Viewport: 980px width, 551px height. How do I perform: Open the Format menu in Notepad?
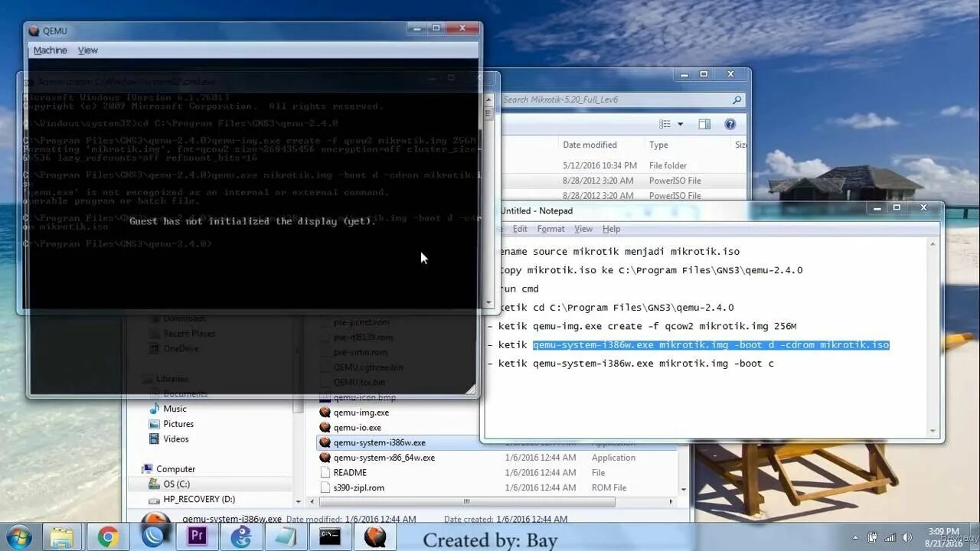tap(550, 229)
